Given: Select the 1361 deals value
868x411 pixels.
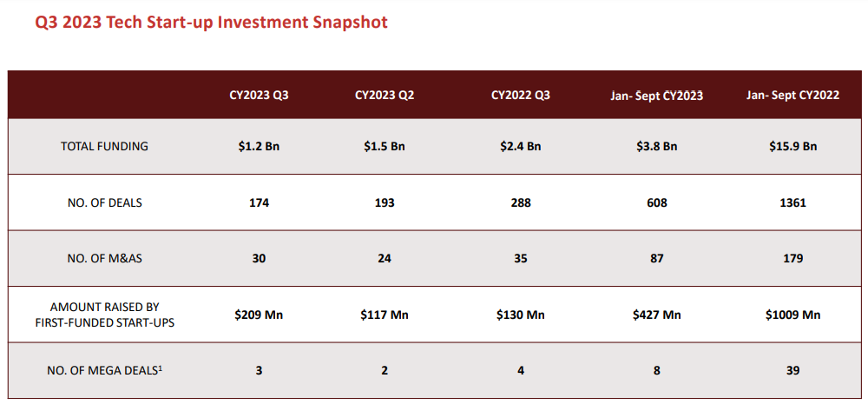Looking at the screenshot, I should [x=792, y=202].
